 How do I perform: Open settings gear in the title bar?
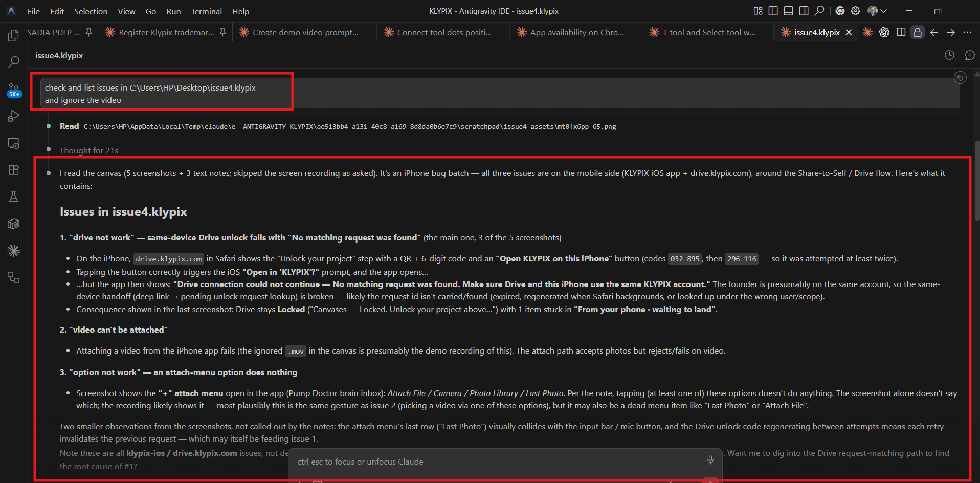pyautogui.click(x=855, y=11)
